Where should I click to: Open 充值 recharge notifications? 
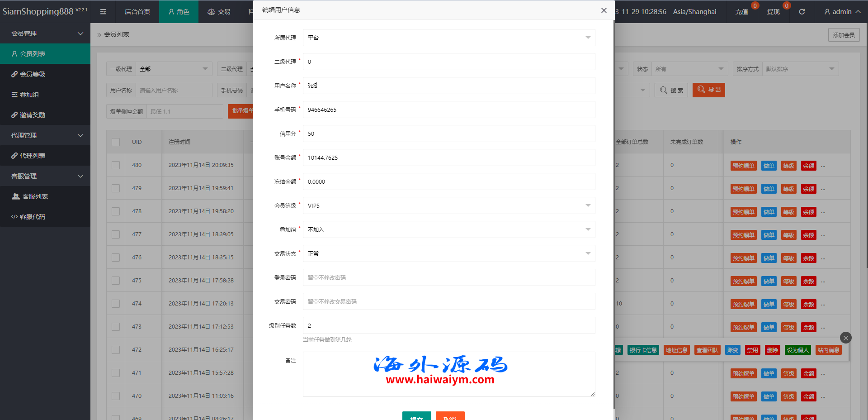[x=742, y=12]
